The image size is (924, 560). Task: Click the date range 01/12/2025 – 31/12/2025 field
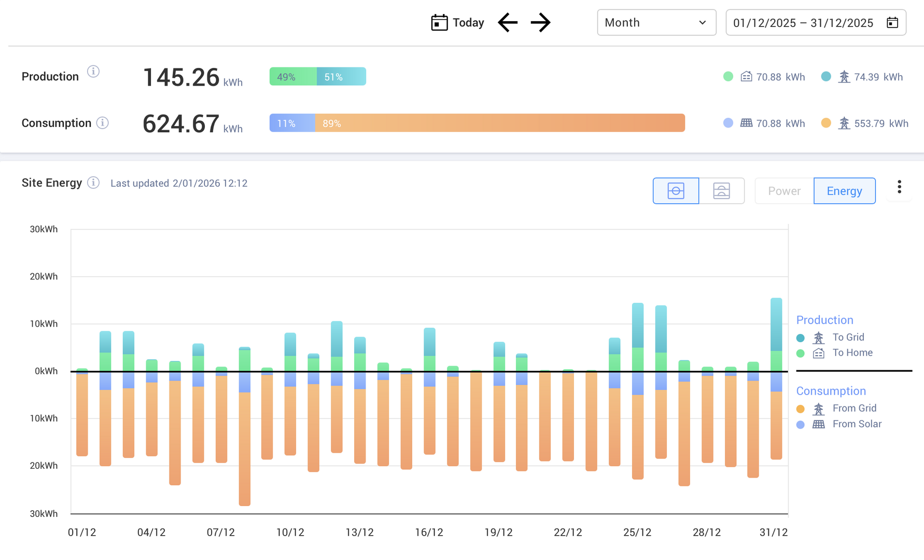pyautogui.click(x=803, y=23)
